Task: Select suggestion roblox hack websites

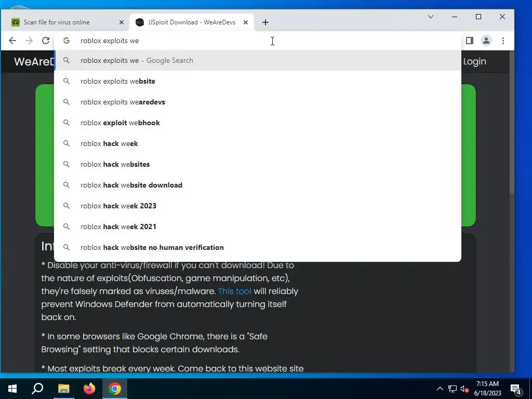Action: pyautogui.click(x=258, y=164)
